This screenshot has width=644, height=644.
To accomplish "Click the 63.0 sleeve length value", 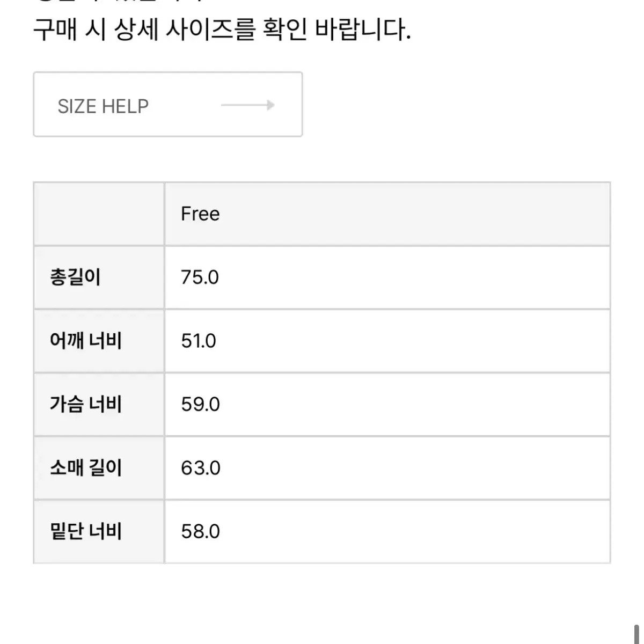I will (x=200, y=468).
